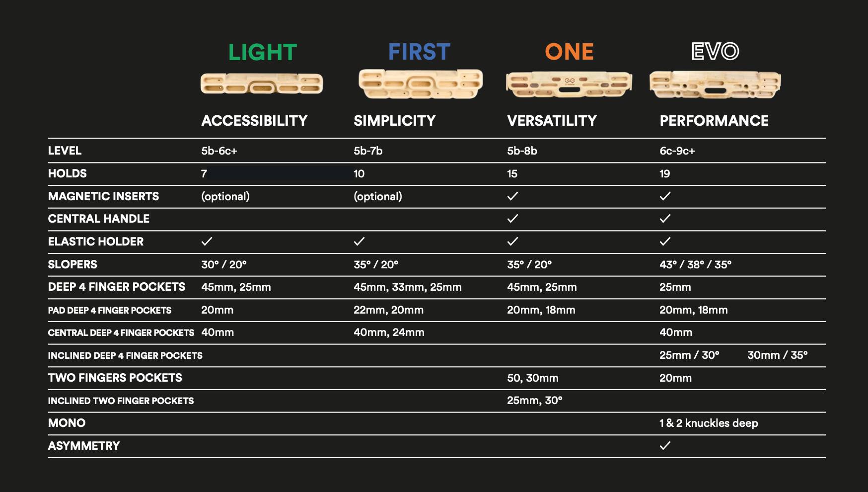Click Central Handle checkmark in EVO column
The height and width of the screenshot is (492, 868).
pos(665,218)
